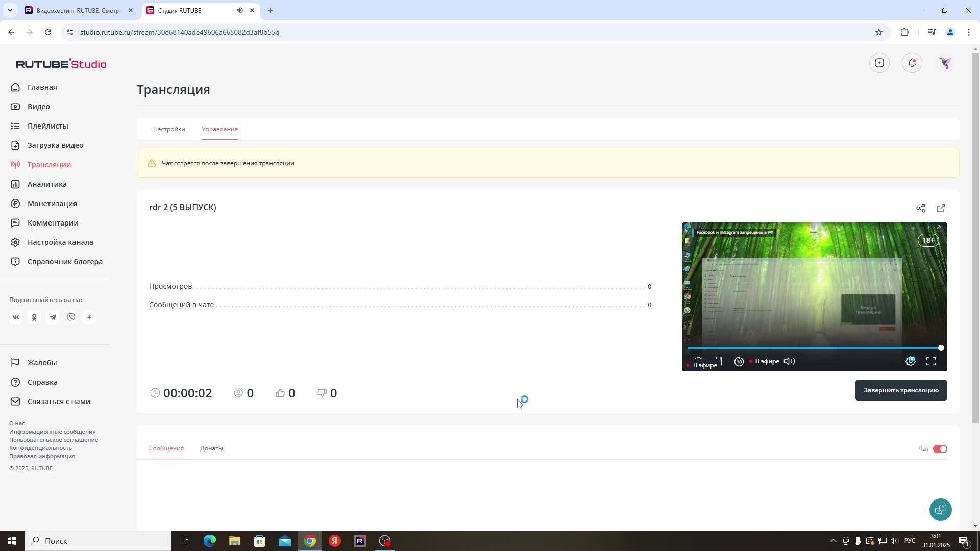Switch to the Настройки tab
The image size is (980, 551).
tap(169, 129)
